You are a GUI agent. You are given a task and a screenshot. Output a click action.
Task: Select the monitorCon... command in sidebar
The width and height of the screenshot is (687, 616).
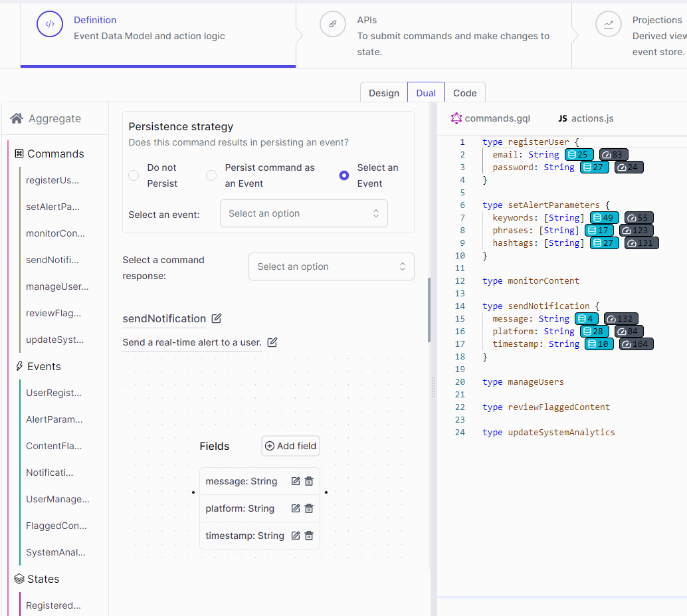[55, 233]
